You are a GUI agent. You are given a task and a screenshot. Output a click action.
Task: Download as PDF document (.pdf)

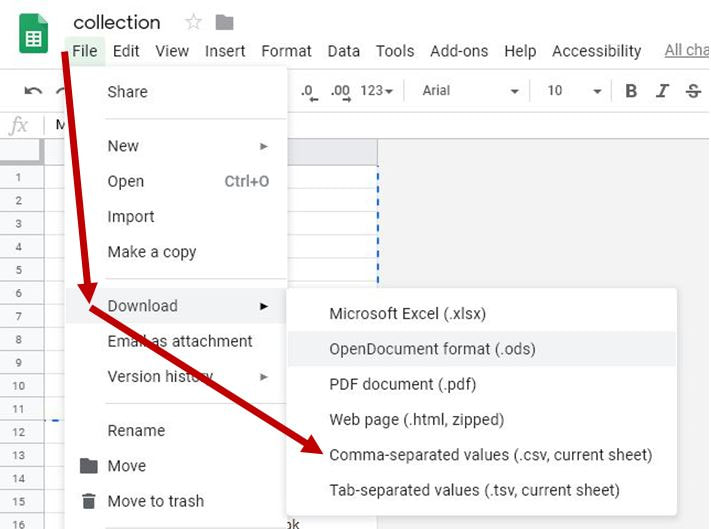[482, 384]
